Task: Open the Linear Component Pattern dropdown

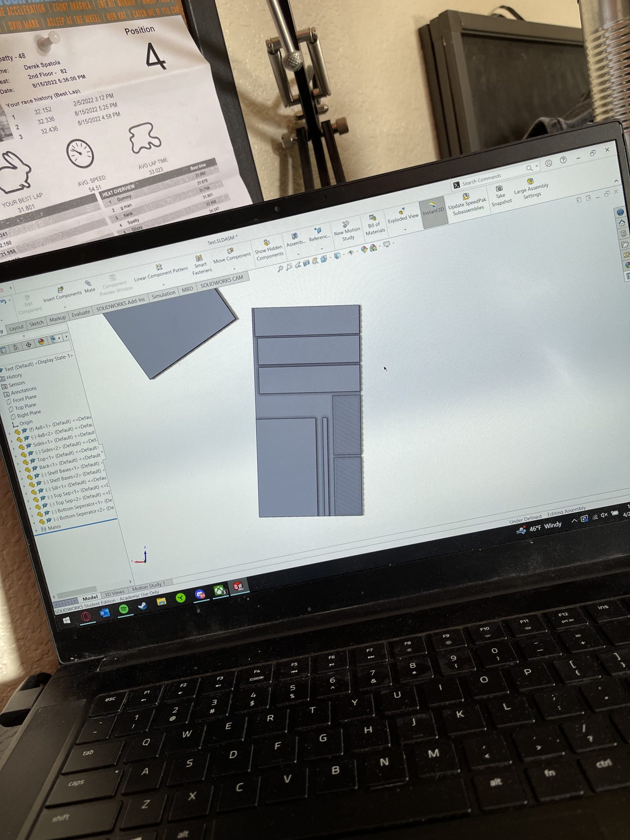Action: pyautogui.click(x=163, y=285)
